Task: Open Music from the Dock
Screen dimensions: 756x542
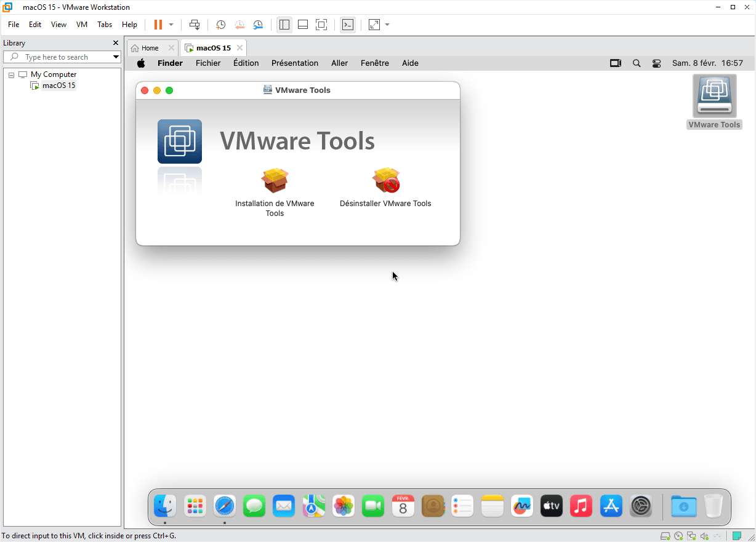Action: tap(581, 506)
